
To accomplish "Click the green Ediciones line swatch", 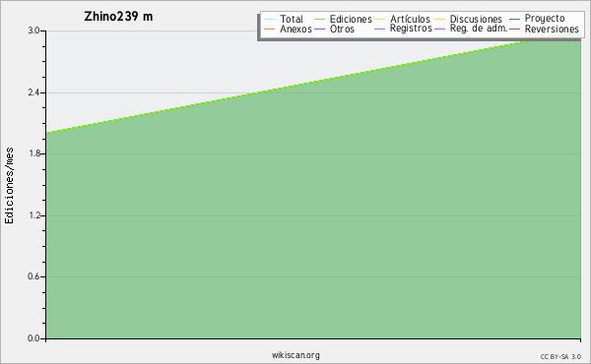I will point(319,20).
